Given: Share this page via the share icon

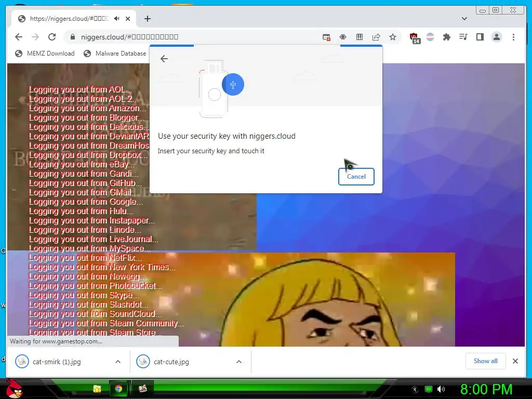Looking at the screenshot, I should (x=376, y=37).
